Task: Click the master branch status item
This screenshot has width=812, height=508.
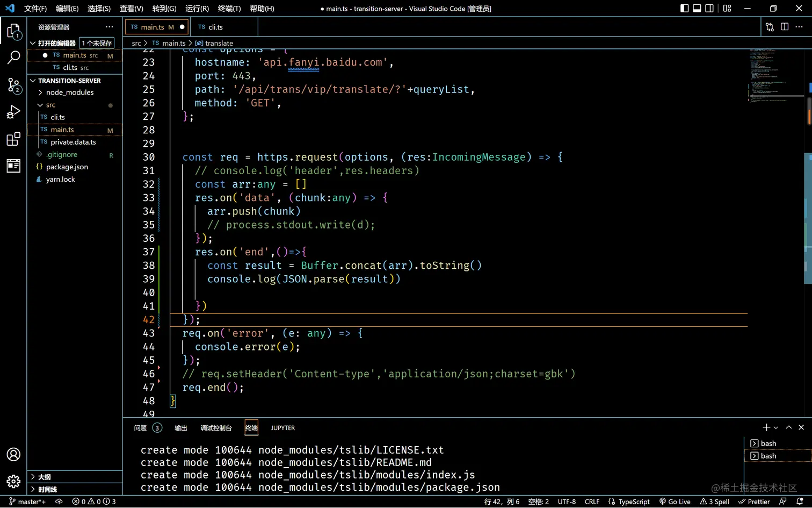Action: (x=27, y=502)
